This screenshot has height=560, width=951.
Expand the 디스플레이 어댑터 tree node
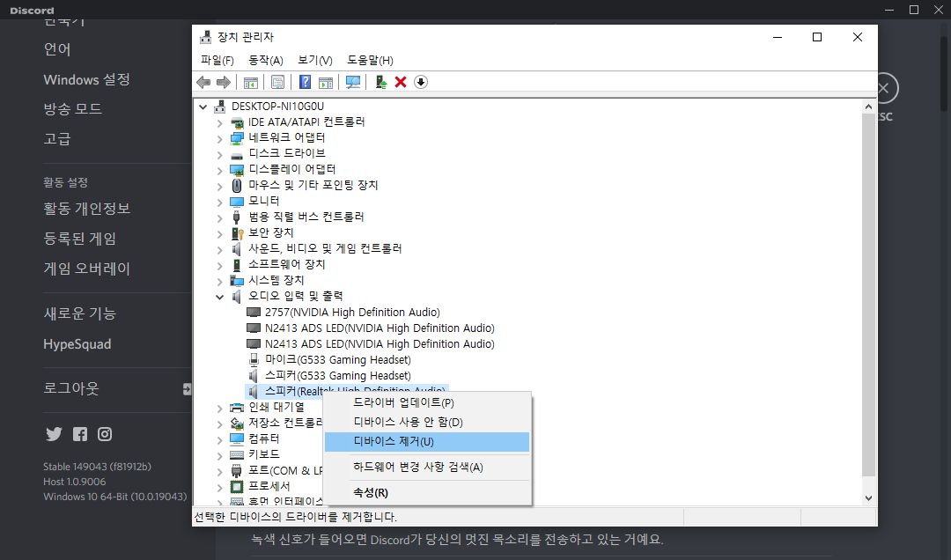219,168
